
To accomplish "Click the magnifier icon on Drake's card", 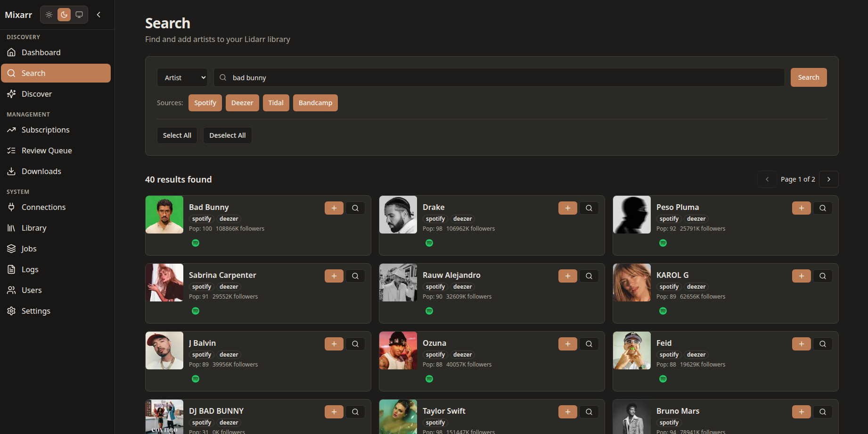I will click(x=589, y=208).
